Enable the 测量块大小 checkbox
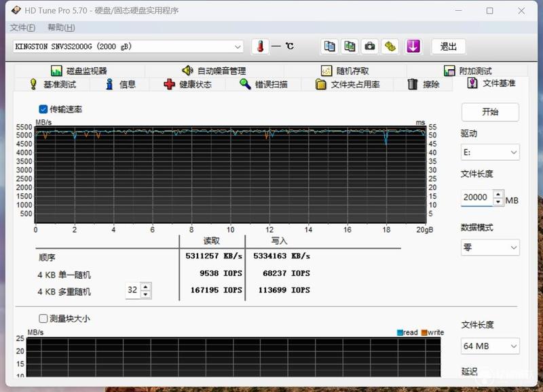The height and width of the screenshot is (392, 543). click(43, 318)
